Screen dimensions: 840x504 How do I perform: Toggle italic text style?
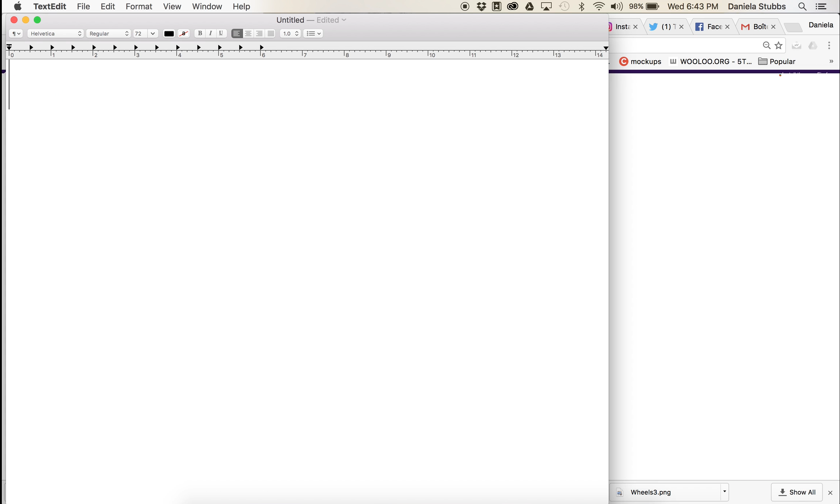(x=211, y=33)
